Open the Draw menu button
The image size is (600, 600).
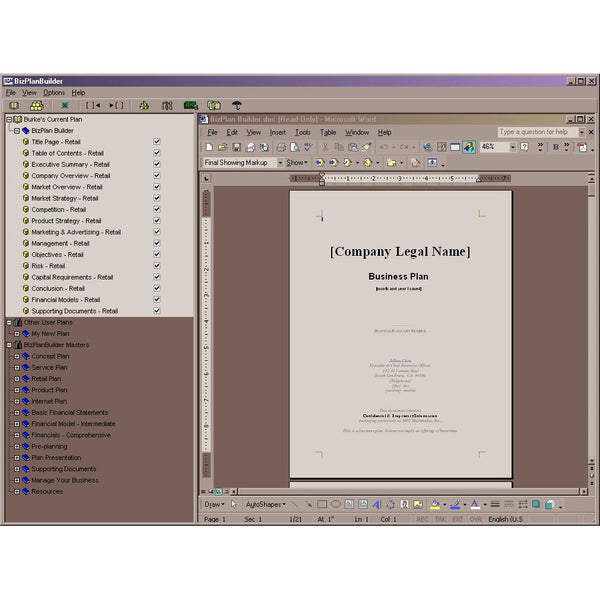click(x=214, y=504)
